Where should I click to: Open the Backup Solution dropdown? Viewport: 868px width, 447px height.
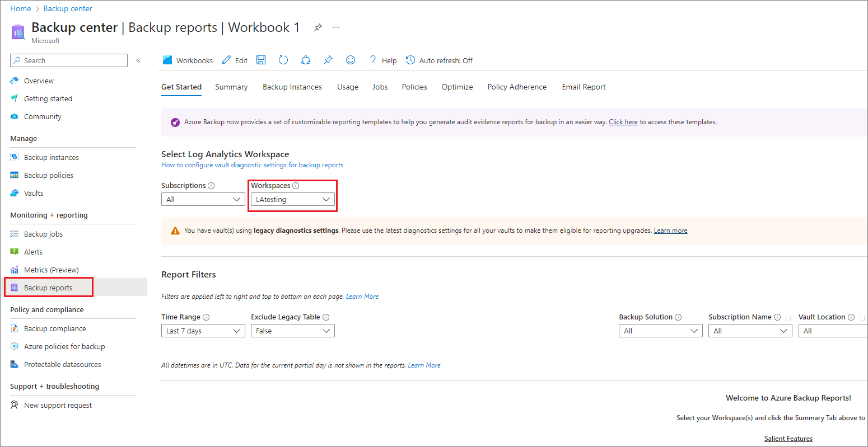[661, 331]
